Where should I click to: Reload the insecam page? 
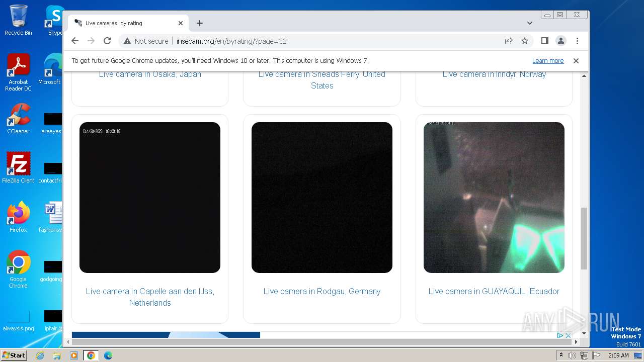(x=107, y=41)
